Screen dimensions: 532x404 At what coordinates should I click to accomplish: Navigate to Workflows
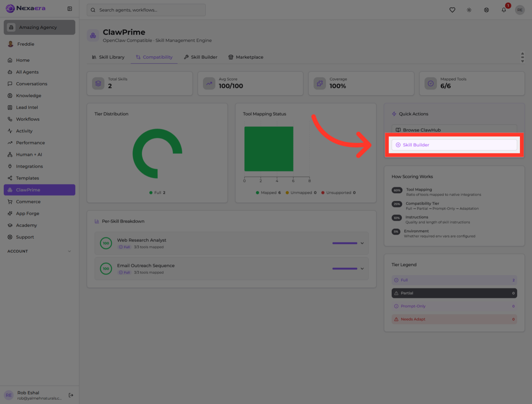point(40,119)
